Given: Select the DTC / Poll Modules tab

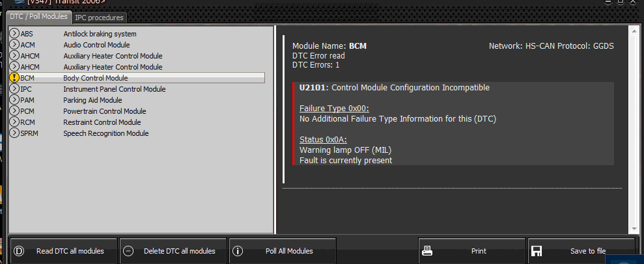Looking at the screenshot, I should [38, 17].
